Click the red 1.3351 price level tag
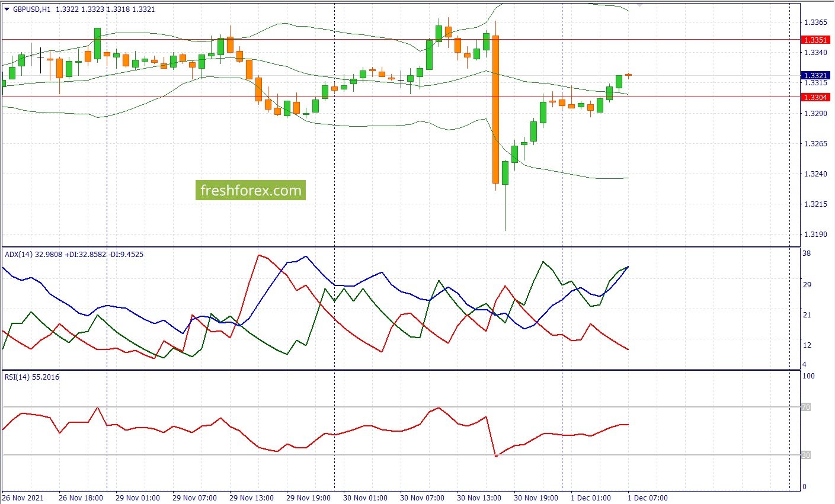This screenshot has height=504, width=835. click(815, 40)
